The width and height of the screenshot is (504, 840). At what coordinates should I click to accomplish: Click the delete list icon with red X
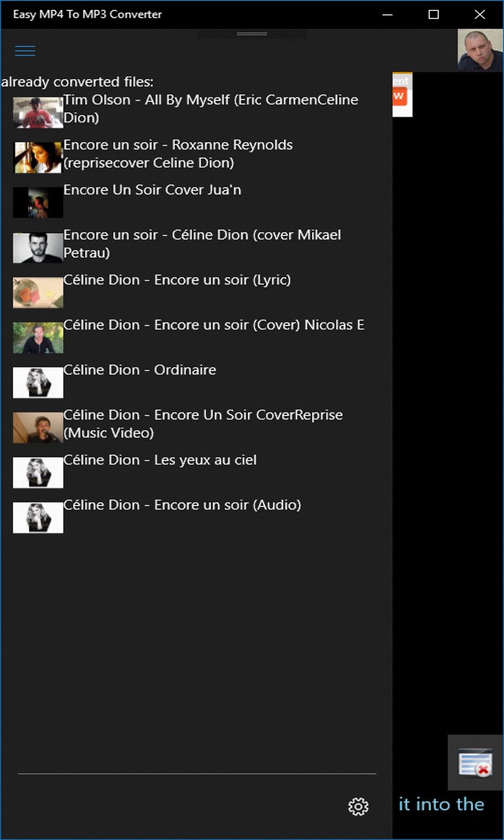coord(475,762)
